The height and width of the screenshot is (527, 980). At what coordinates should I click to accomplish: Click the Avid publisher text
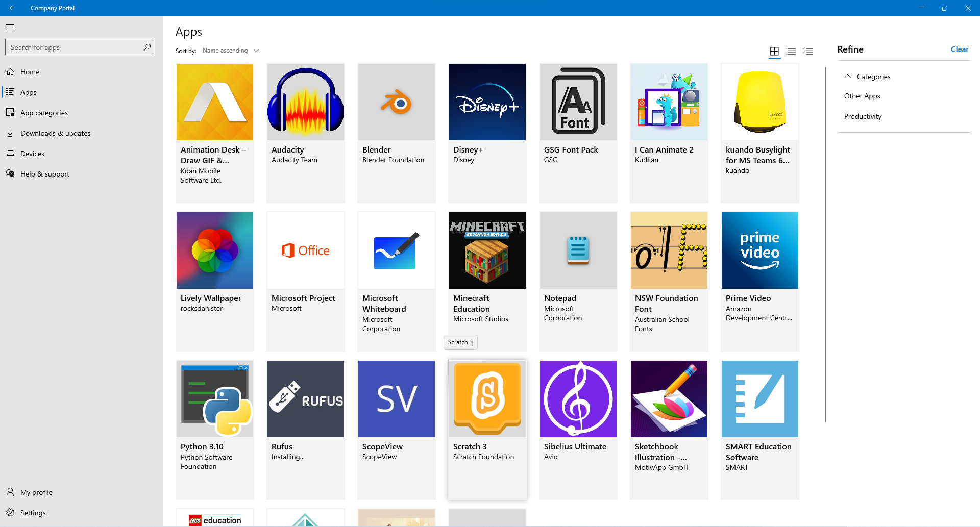point(551,457)
